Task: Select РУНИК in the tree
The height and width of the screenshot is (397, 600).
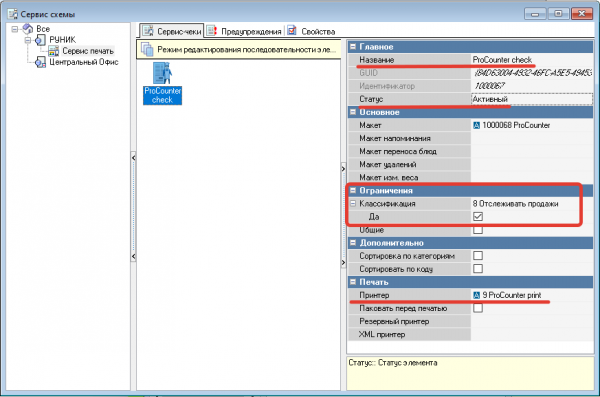Action: (x=62, y=40)
